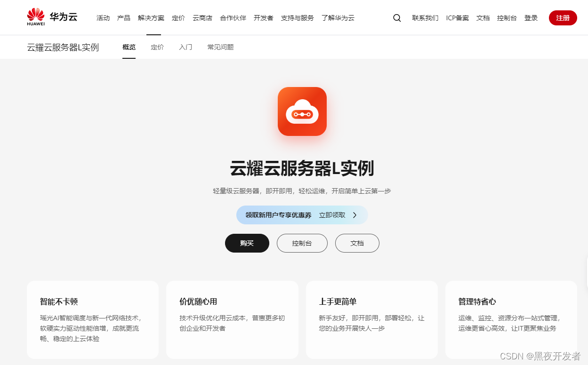Switch to the 定价 sub-tab

pos(157,47)
